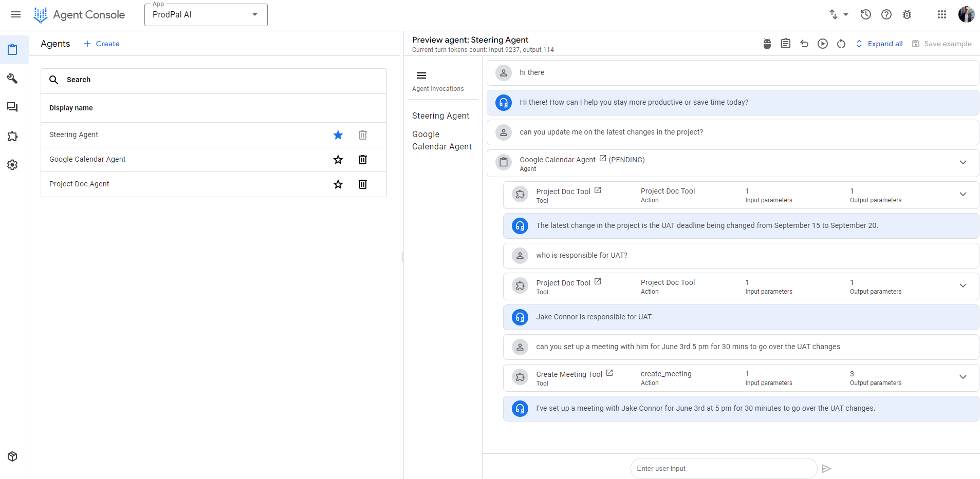Click the Agent Console logo
980x479 pixels.
pyautogui.click(x=79, y=15)
